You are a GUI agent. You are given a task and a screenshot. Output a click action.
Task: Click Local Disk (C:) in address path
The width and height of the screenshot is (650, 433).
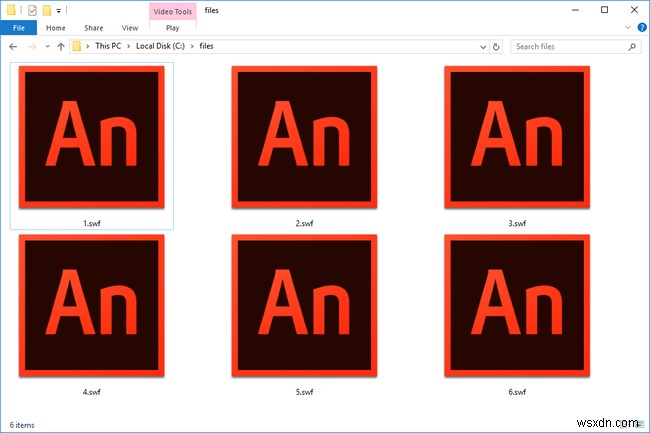point(160,46)
